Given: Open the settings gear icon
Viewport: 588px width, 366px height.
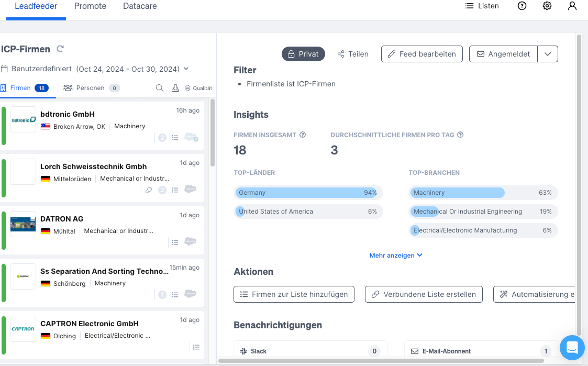Looking at the screenshot, I should (x=547, y=6).
